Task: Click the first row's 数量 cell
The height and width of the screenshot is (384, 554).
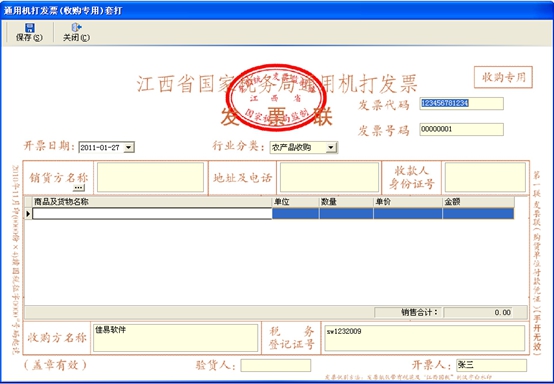Action: pyautogui.click(x=346, y=213)
